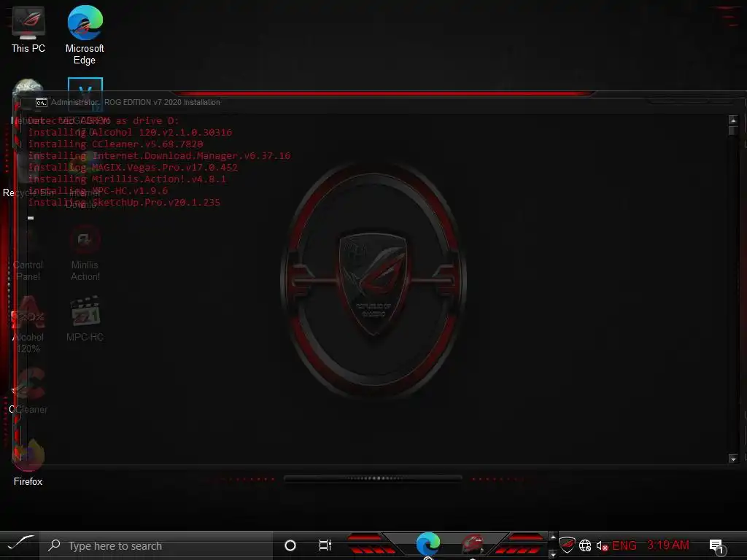Open the network globe tray icon
747x560 pixels.
(x=585, y=545)
